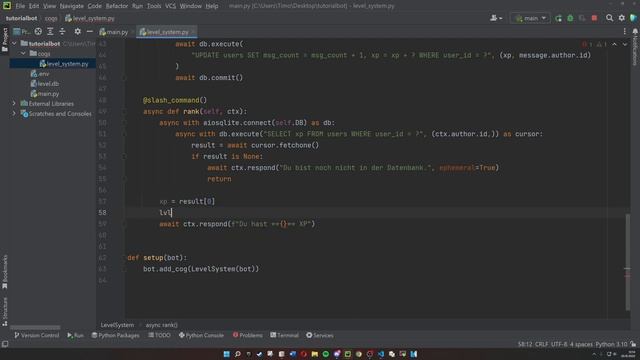Click the Project panel horizontal scrollbar
Screen dimensions: 640x360
point(35,327)
